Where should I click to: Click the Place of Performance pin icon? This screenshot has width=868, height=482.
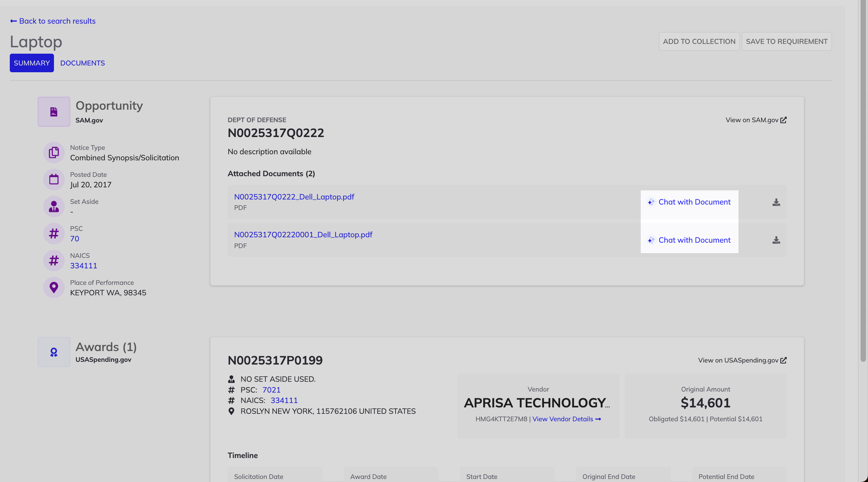(x=54, y=288)
